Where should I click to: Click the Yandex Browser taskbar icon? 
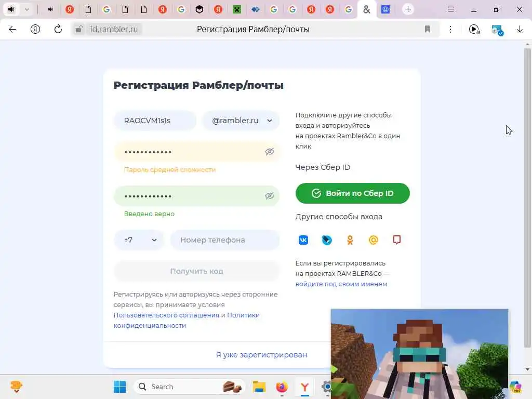click(x=304, y=387)
